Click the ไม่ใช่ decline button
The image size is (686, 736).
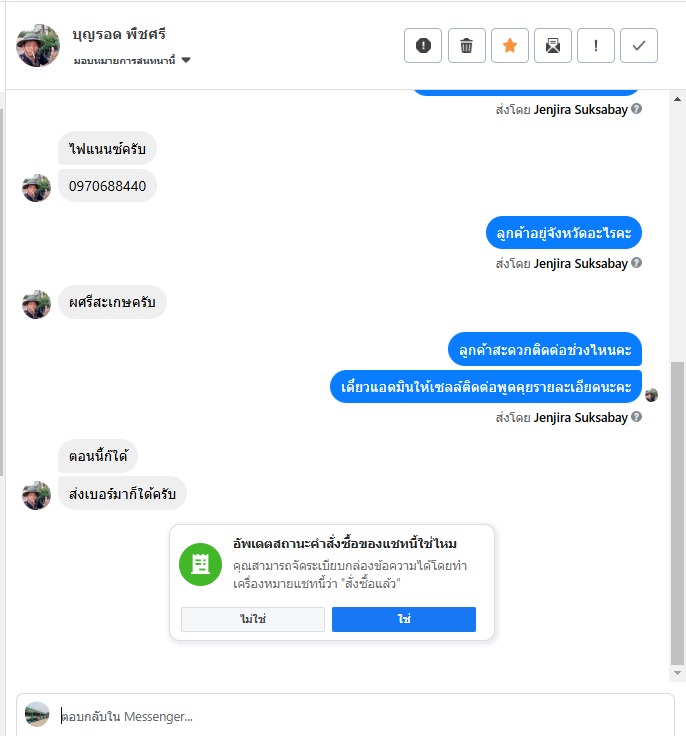coord(253,619)
